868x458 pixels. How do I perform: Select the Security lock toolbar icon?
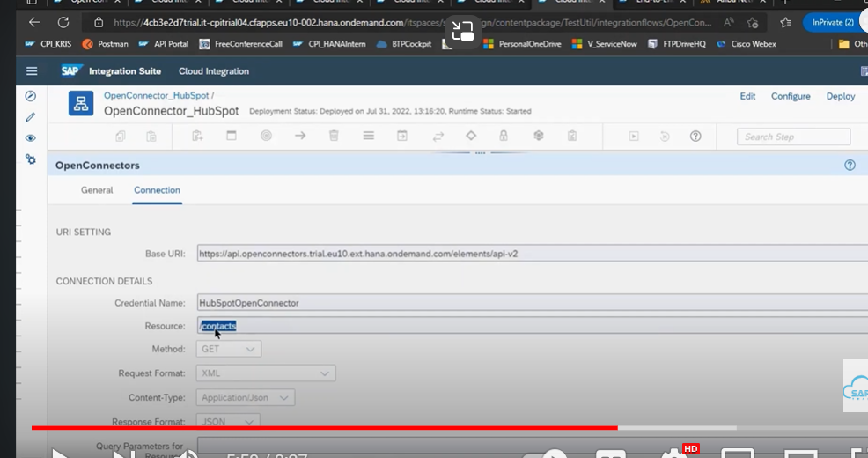tap(504, 136)
